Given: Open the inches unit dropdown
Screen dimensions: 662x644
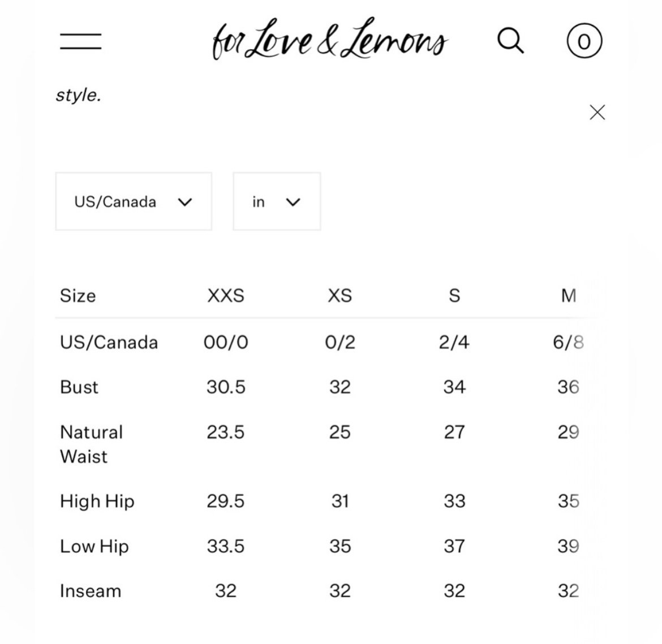Looking at the screenshot, I should coord(277,201).
